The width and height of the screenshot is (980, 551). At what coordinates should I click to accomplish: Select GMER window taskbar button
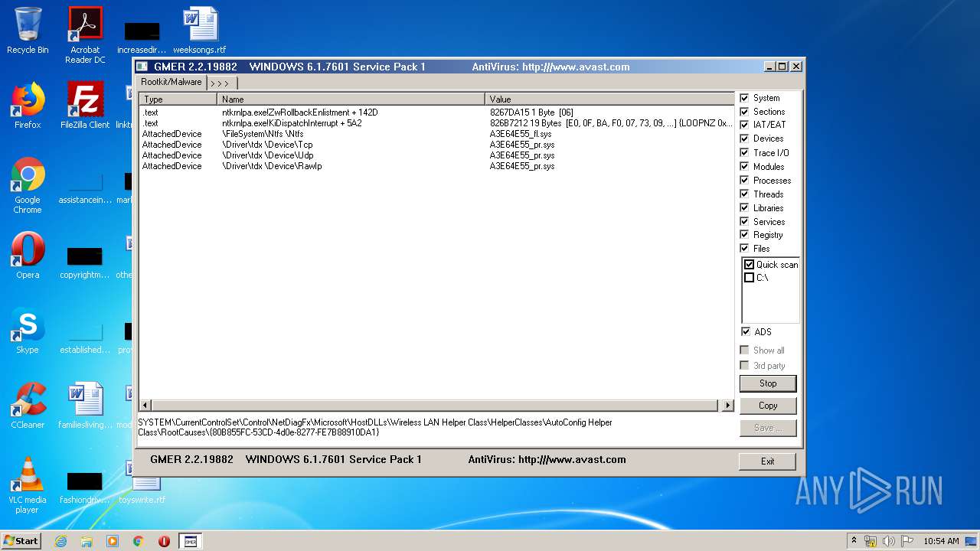[x=190, y=541]
